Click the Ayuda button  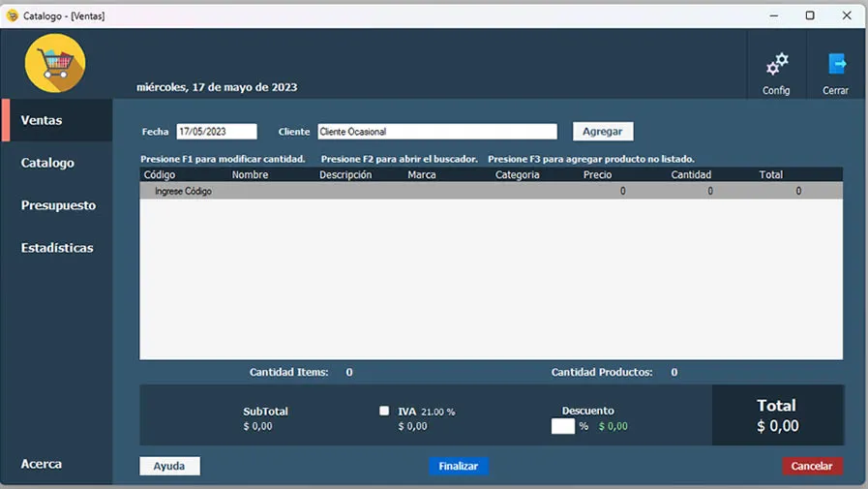169,466
